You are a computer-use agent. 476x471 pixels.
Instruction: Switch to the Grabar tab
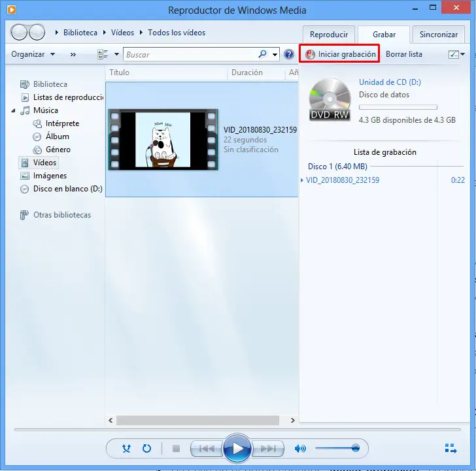(384, 34)
